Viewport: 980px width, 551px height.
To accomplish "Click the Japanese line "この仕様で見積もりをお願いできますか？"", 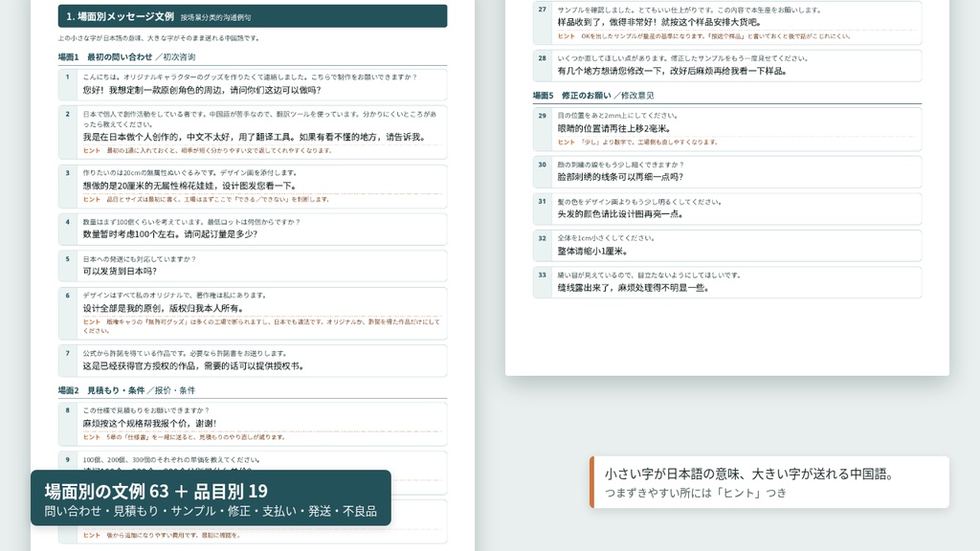I will tap(146, 410).
